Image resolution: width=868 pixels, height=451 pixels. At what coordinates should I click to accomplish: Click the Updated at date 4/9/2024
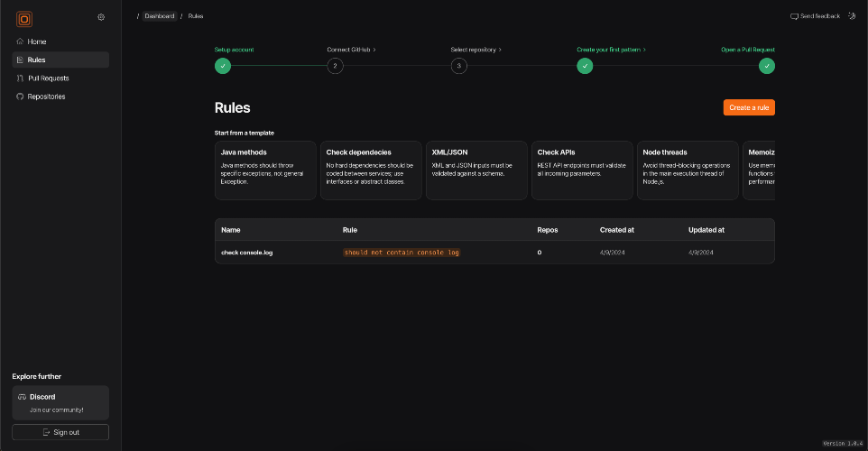pyautogui.click(x=701, y=253)
